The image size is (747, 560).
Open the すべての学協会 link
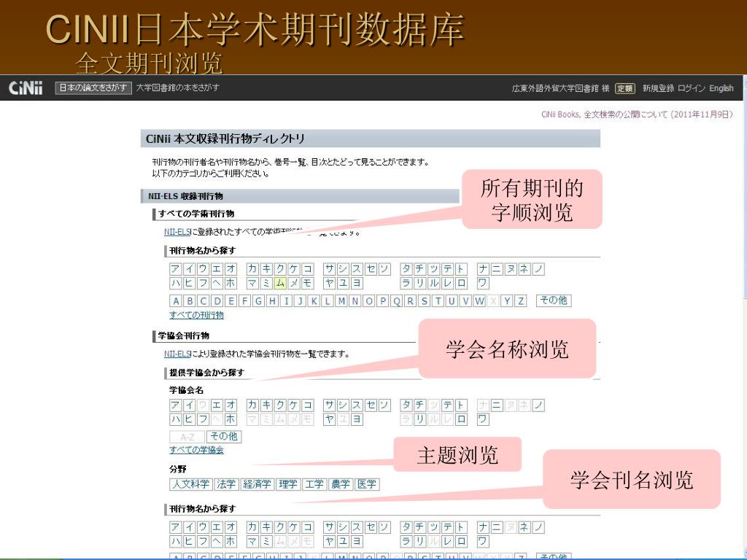click(x=196, y=450)
